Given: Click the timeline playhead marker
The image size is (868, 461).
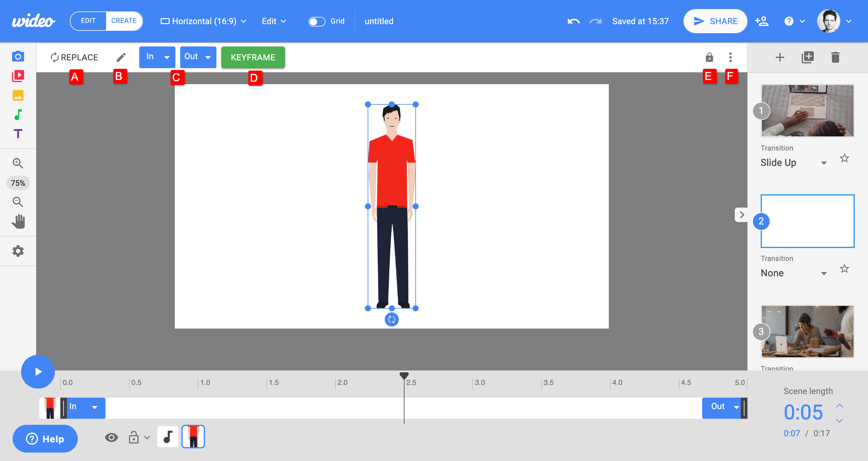Looking at the screenshot, I should pyautogui.click(x=404, y=375).
